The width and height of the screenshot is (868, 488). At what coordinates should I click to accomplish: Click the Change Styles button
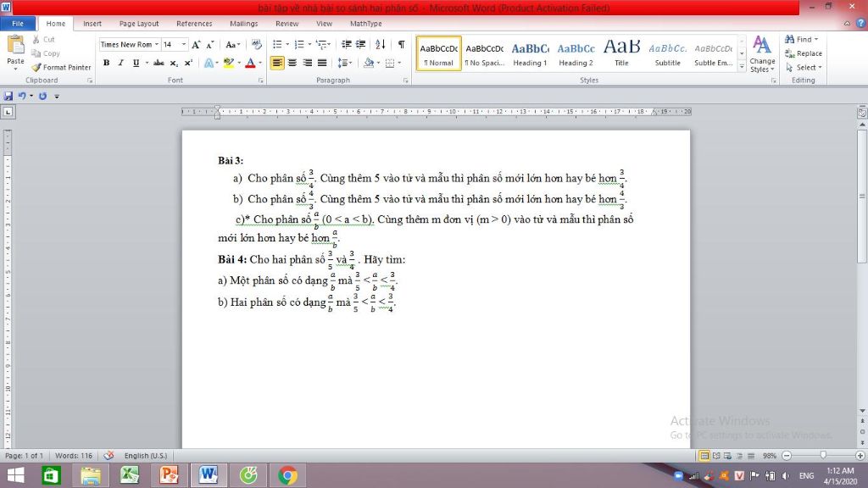(762, 54)
